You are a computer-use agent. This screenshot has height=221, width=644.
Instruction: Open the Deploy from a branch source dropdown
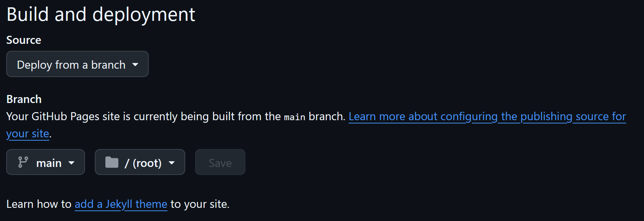(77, 64)
